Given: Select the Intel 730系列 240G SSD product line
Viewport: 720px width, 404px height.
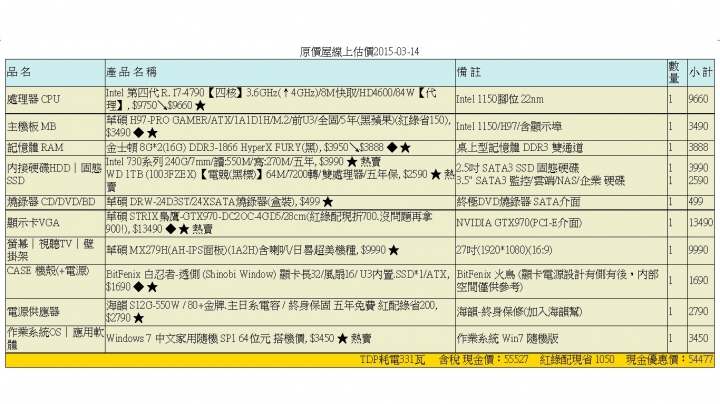Looking at the screenshot, I should click(x=243, y=162).
